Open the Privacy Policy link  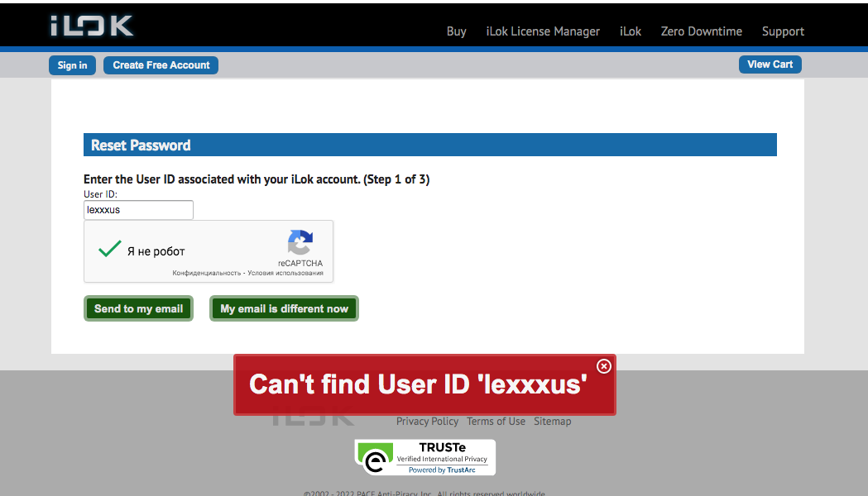(427, 422)
